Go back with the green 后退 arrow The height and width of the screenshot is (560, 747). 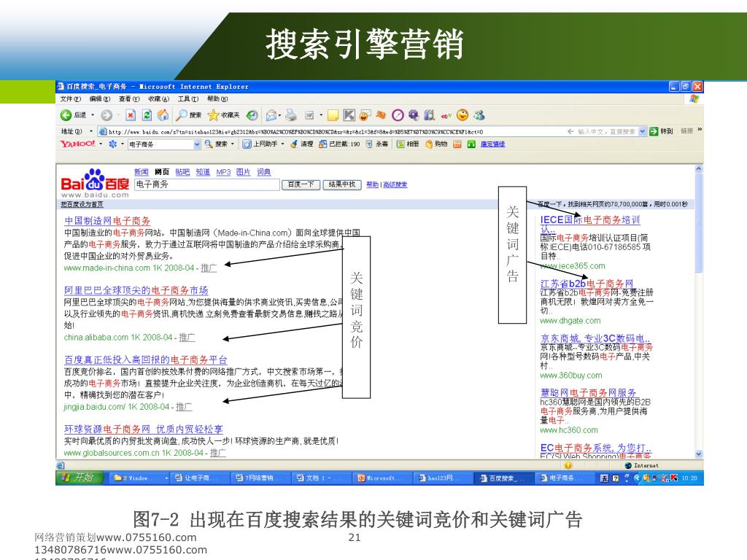(x=74, y=114)
